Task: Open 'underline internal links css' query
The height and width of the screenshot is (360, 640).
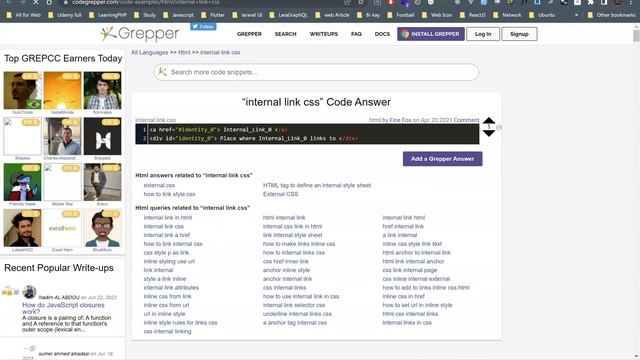Action: coord(297,314)
